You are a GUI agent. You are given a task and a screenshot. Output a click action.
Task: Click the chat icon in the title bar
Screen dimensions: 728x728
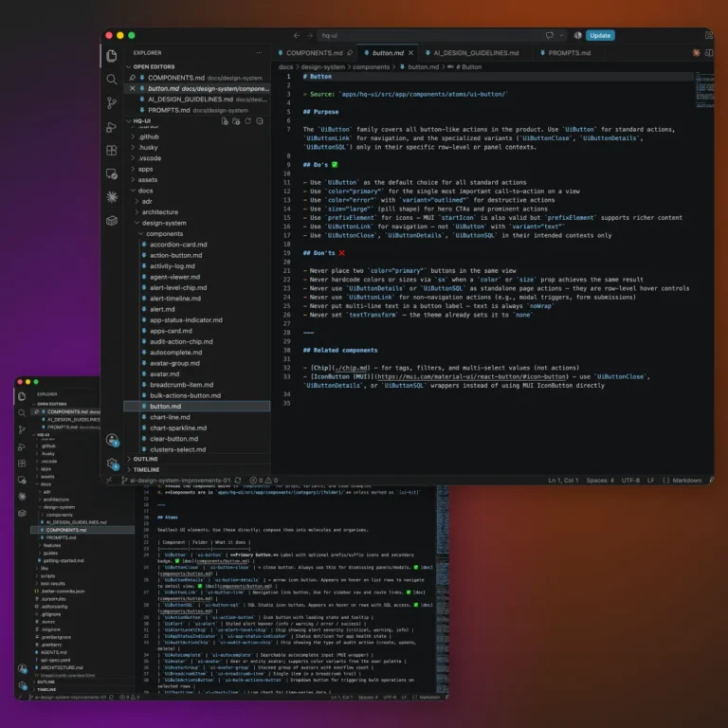[x=550, y=35]
